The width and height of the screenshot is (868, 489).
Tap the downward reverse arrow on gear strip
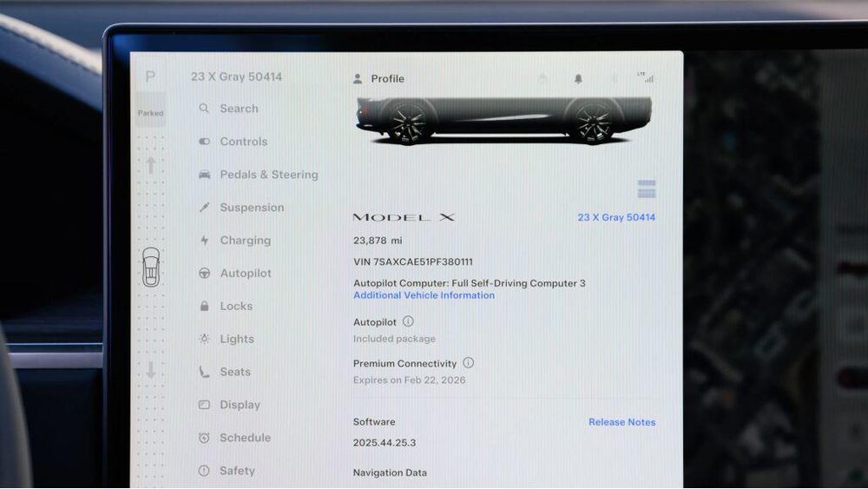point(150,370)
